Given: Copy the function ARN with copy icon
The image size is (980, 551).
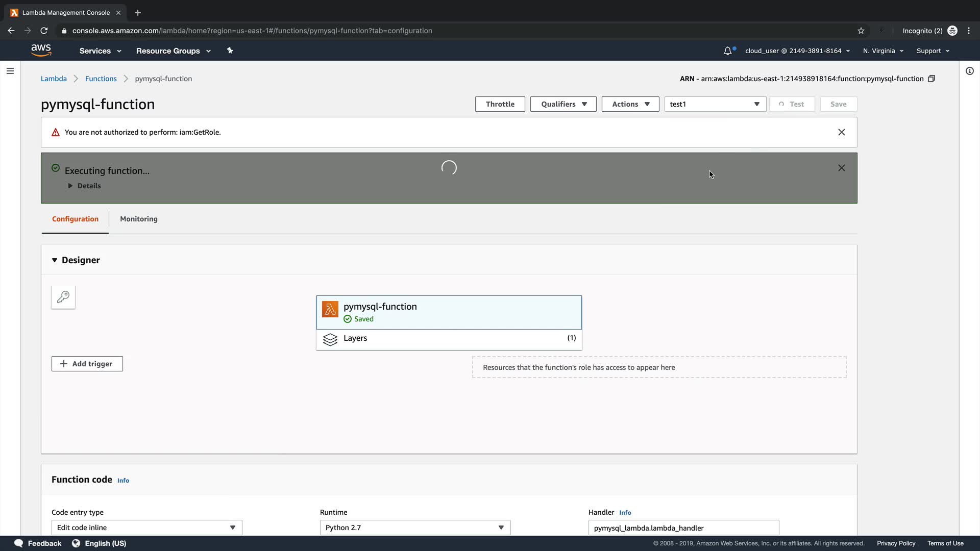Looking at the screenshot, I should 932,79.
